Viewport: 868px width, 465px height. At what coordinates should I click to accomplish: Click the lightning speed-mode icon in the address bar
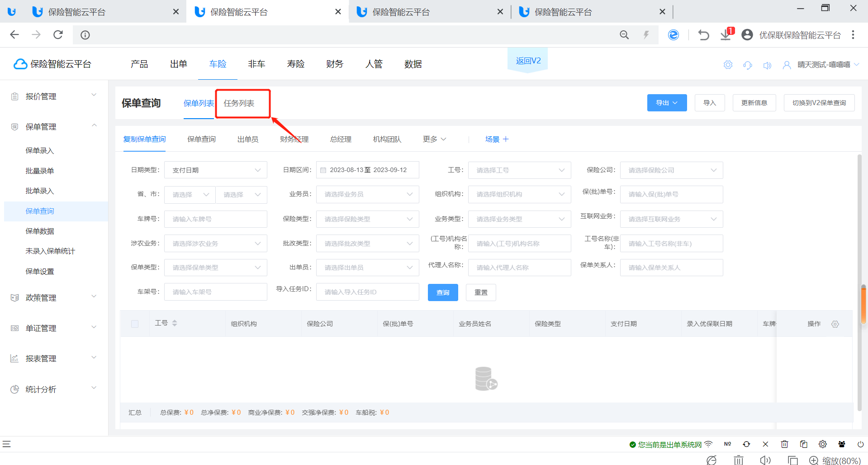click(x=646, y=35)
